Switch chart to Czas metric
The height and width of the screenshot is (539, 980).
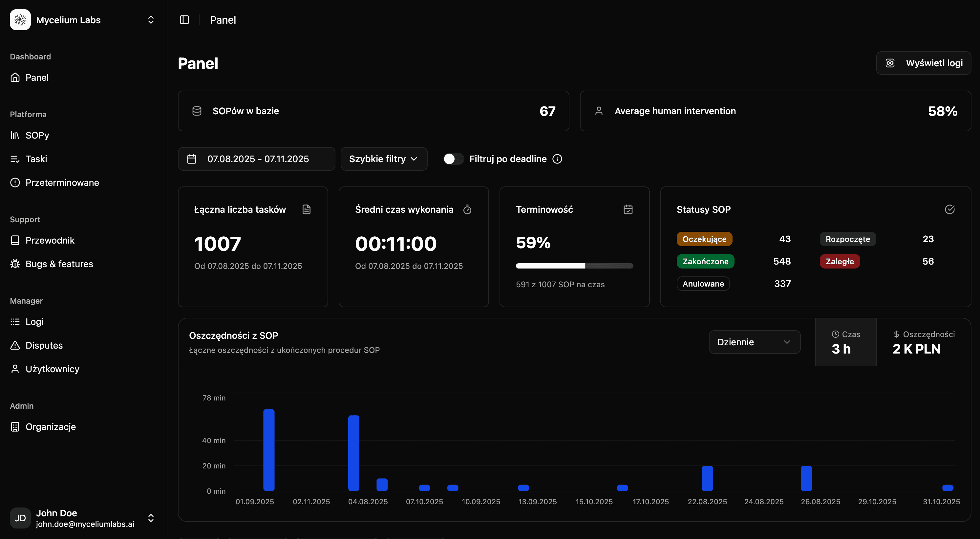click(x=846, y=342)
